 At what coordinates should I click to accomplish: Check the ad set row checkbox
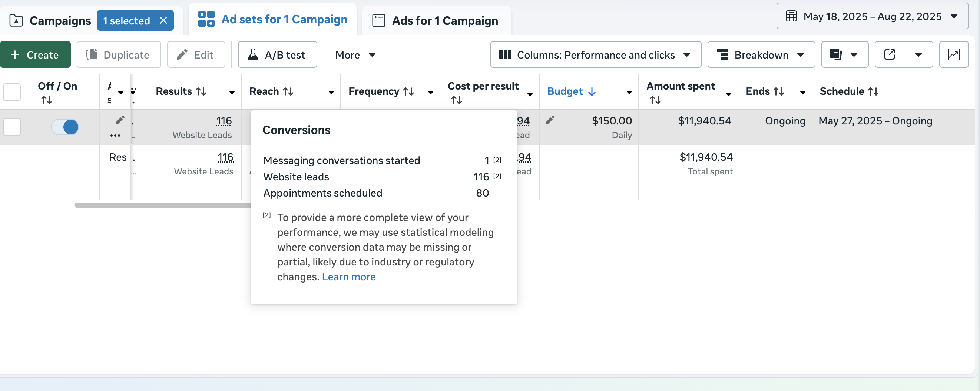click(x=12, y=127)
